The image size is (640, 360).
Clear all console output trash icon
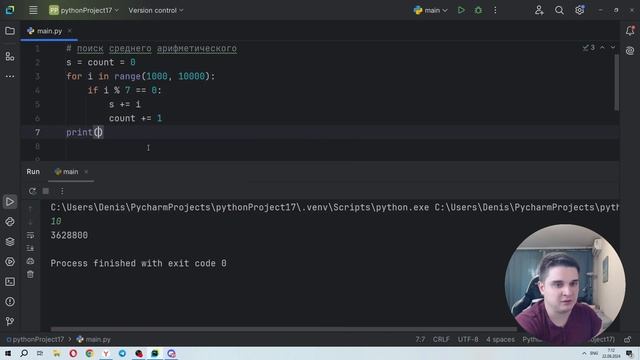pyautogui.click(x=31, y=274)
